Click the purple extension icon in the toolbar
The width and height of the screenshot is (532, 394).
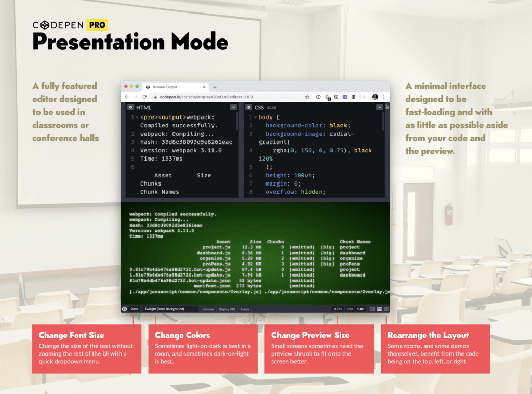[x=345, y=96]
